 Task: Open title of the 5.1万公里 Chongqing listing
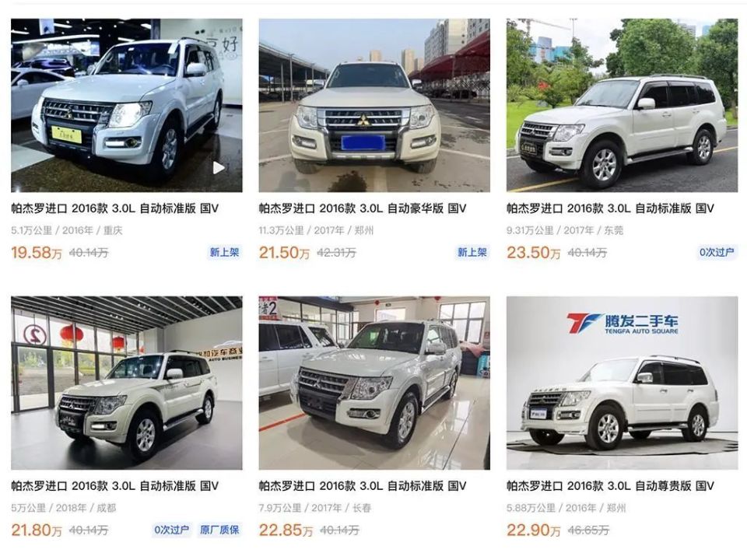click(115, 208)
